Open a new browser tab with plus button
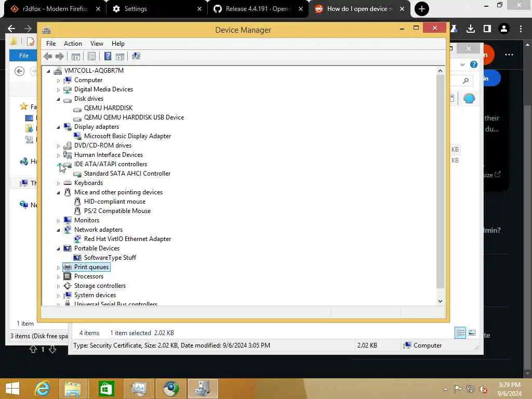532x399 pixels. click(x=422, y=9)
